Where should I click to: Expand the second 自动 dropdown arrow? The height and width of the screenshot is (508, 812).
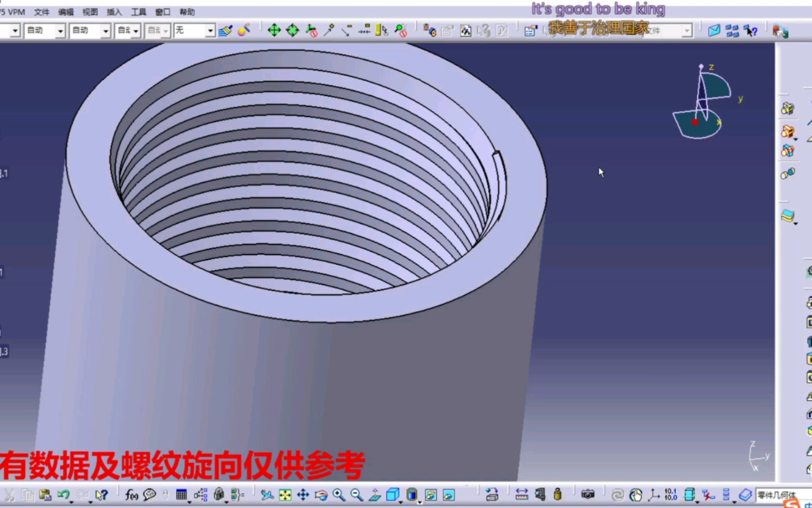coord(106,31)
